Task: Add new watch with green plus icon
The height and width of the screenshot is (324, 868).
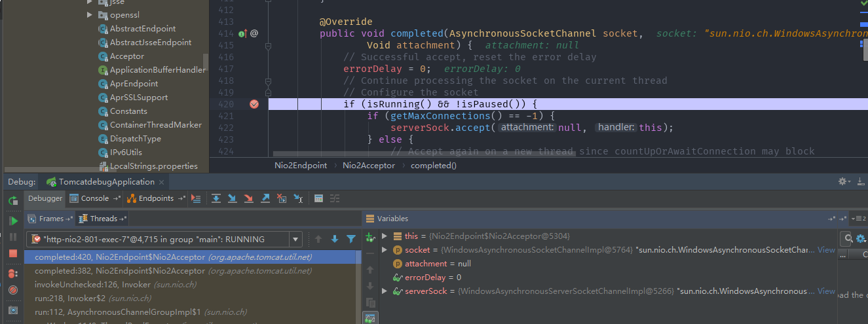Action: pyautogui.click(x=370, y=237)
